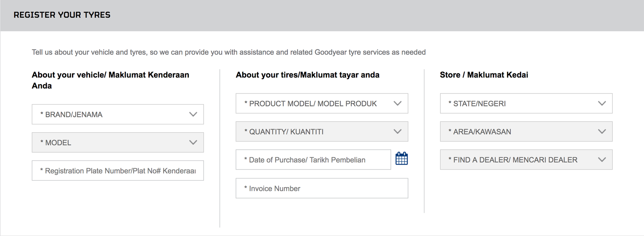644x236 pixels.
Task: Click the chevron on STATE/NEGERI dropdown
Action: 602,103
